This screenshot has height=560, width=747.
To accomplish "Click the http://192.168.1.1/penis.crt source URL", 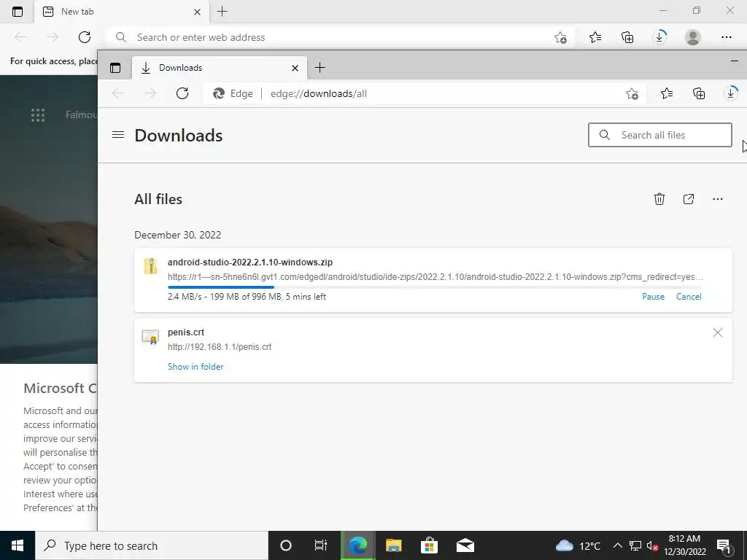I will pyautogui.click(x=220, y=346).
